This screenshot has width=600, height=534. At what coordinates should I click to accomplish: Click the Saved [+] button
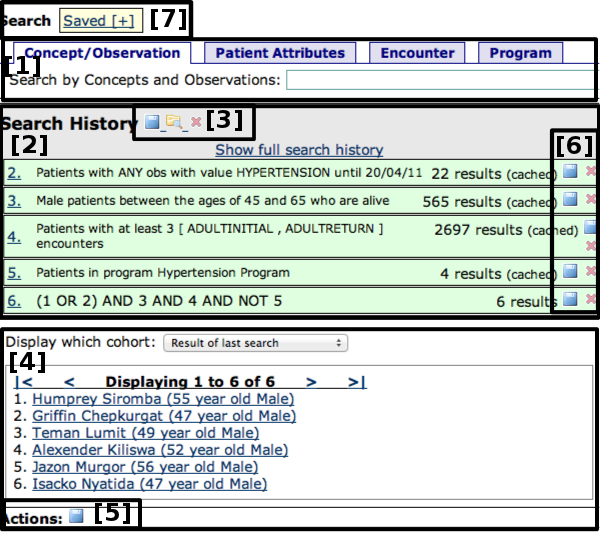tap(101, 20)
